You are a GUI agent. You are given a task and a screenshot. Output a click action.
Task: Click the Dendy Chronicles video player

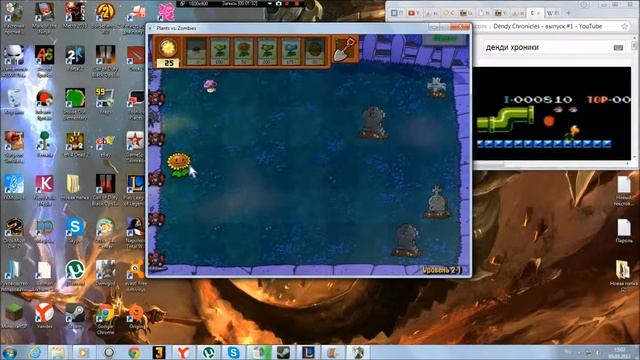552,113
